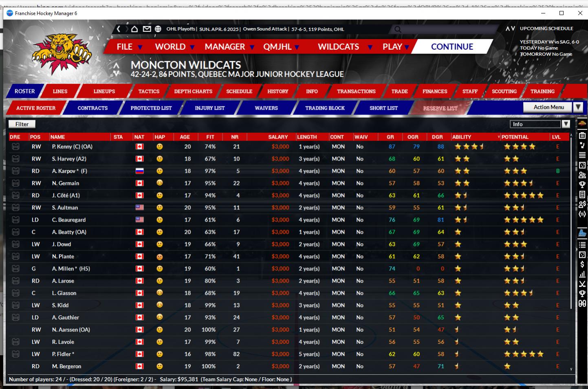Toggle dressed icon for S. Harvey
588x389 pixels.
pyautogui.click(x=15, y=159)
